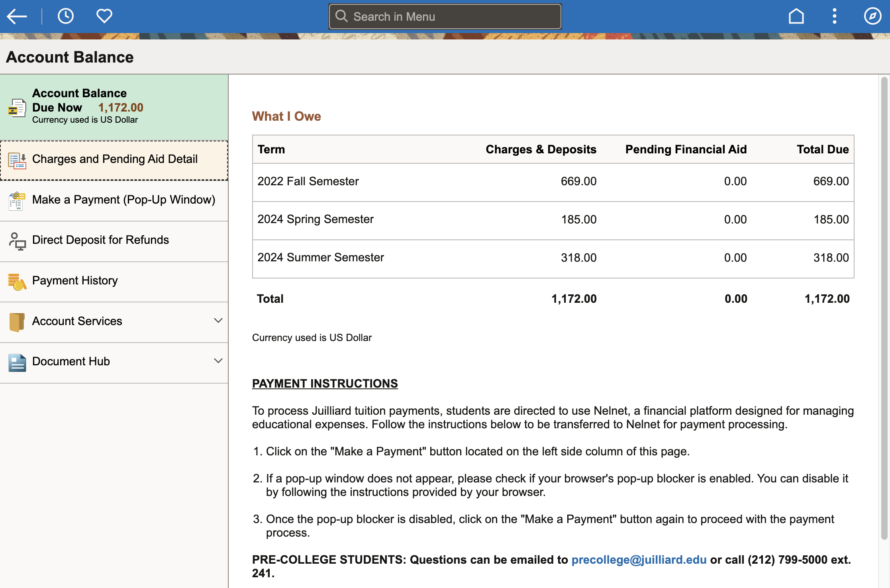Click 2024 Spring Semester row label
This screenshot has width=890, height=588.
coord(316,219)
